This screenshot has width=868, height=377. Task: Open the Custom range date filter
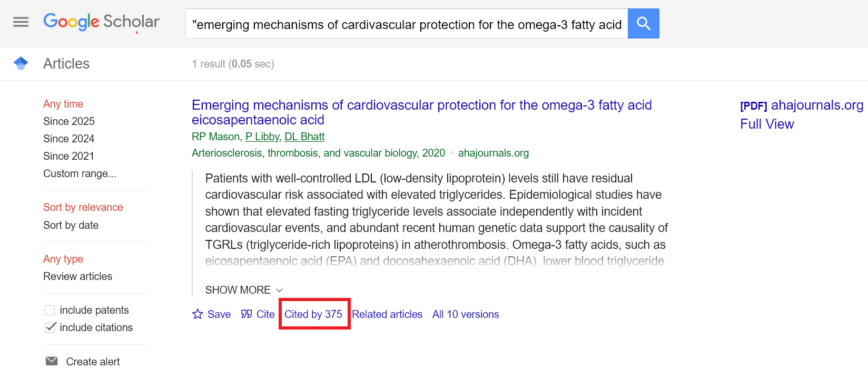tap(80, 173)
